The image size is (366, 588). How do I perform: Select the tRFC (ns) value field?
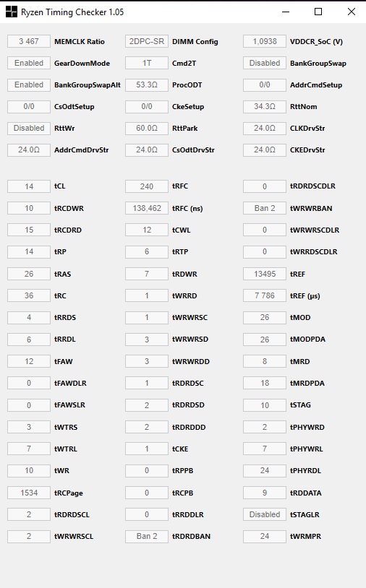tap(147, 208)
